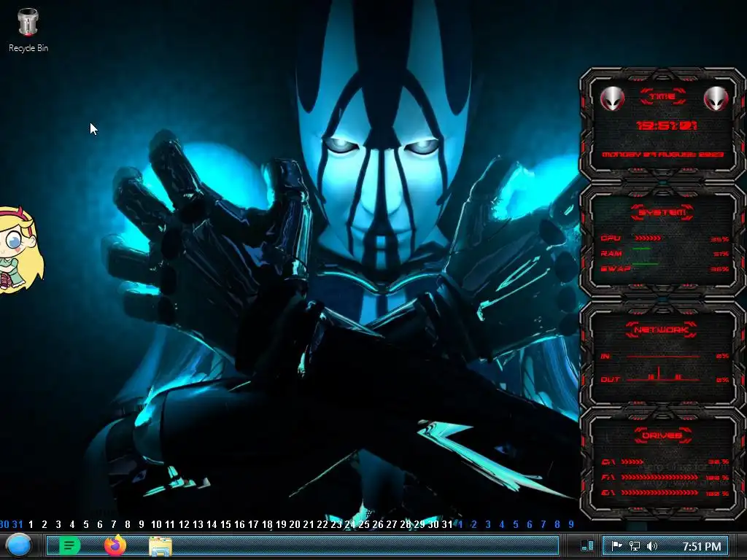Click the CPU 35% value
This screenshot has height=560, width=747.
tap(719, 239)
